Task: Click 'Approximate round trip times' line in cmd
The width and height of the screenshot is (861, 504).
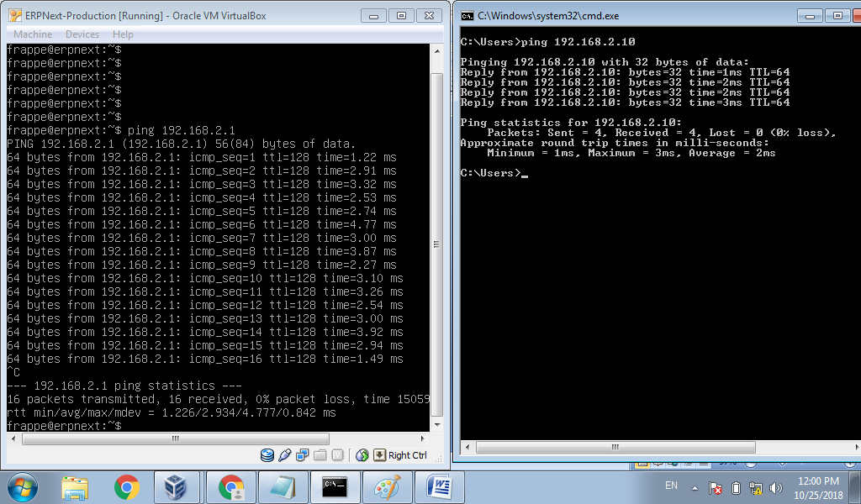Action: (x=615, y=143)
